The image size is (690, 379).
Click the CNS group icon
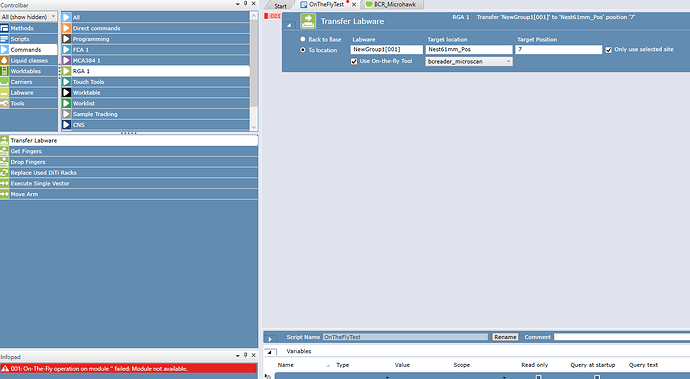[x=66, y=125]
